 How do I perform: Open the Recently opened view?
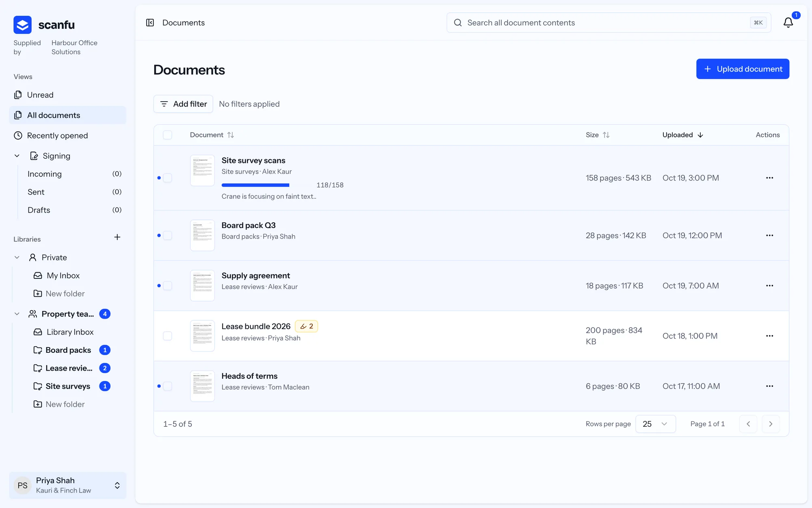tap(68, 136)
